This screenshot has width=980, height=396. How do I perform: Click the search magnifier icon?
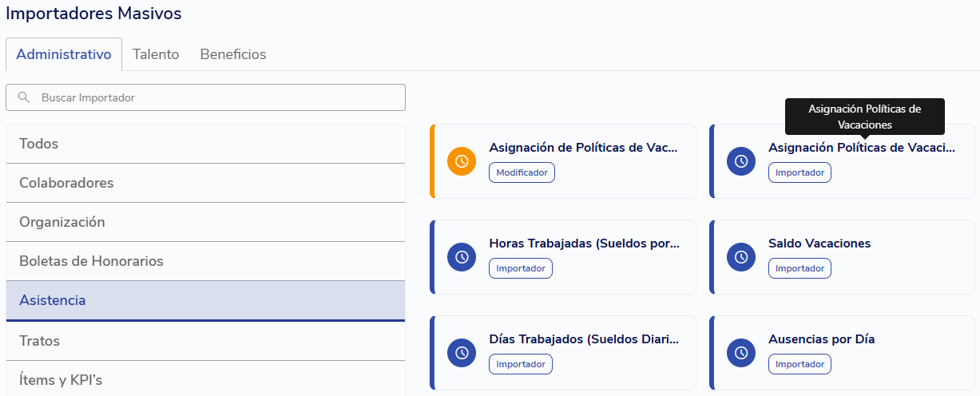pyautogui.click(x=24, y=97)
